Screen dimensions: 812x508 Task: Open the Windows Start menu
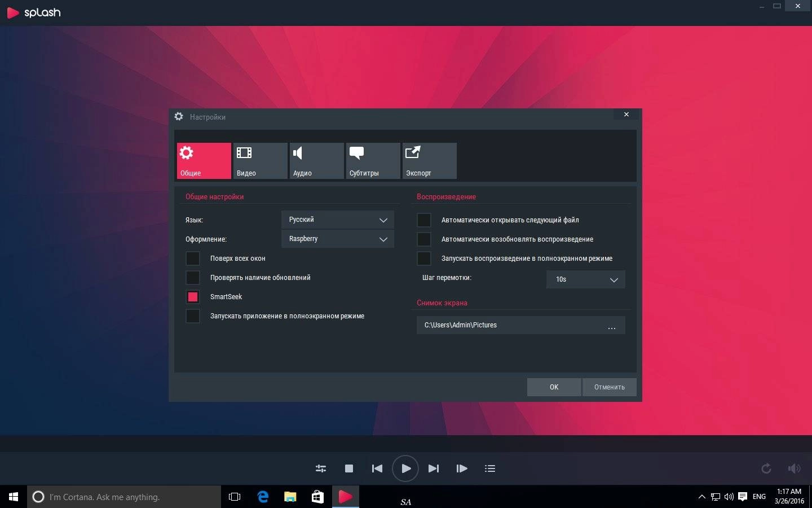pos(14,497)
